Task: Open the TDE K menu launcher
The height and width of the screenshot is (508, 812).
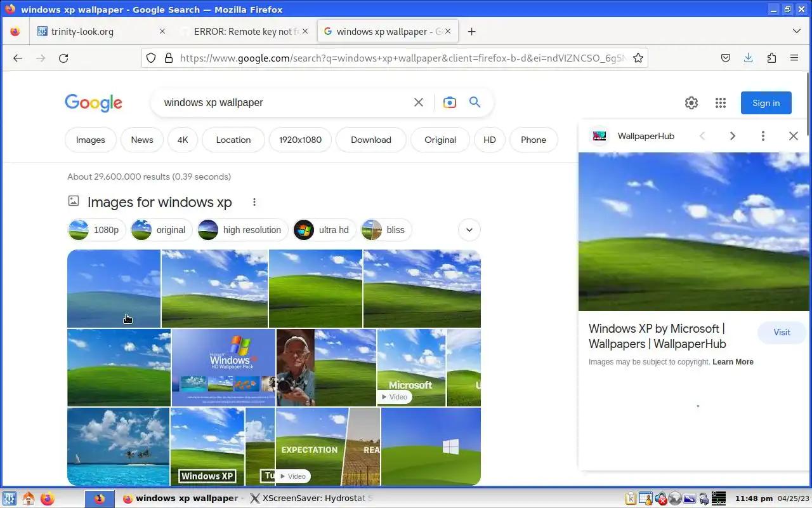Action: coord(10,498)
